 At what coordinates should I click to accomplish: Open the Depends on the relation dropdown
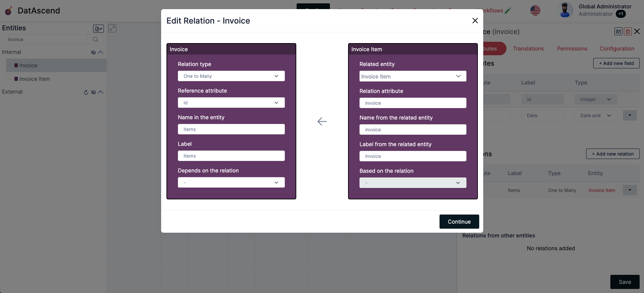point(231,183)
